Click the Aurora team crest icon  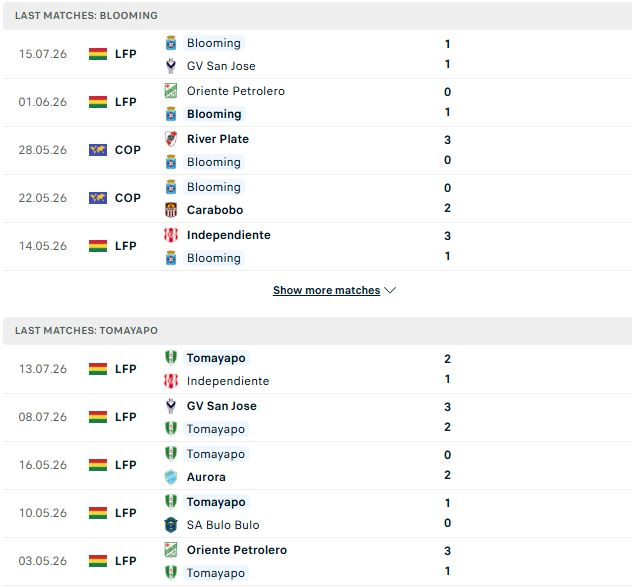point(171,477)
